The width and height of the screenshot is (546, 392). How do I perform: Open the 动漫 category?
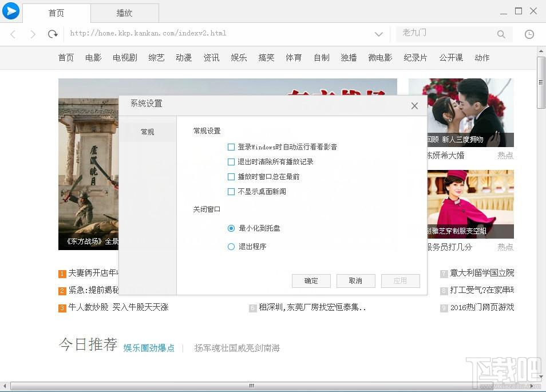pyautogui.click(x=184, y=58)
